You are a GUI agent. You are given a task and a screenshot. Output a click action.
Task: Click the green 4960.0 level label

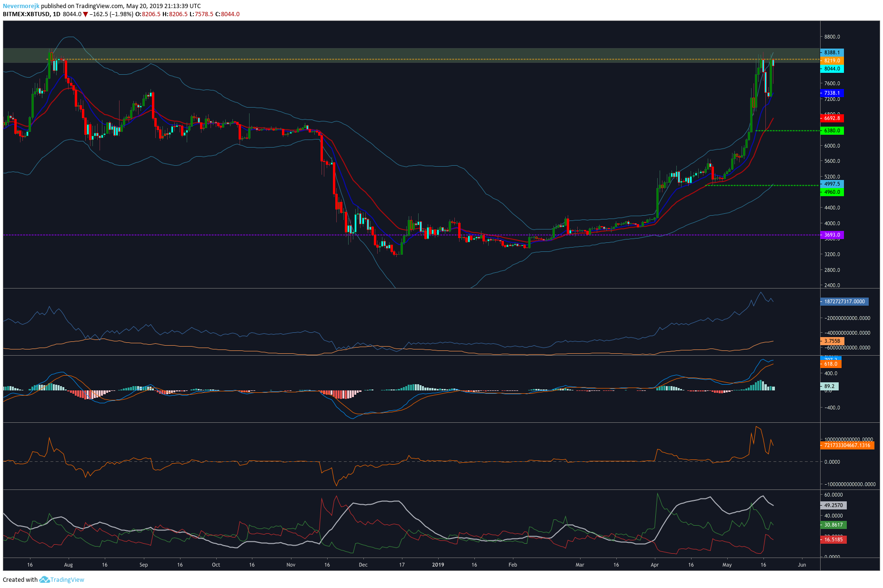[x=832, y=192]
